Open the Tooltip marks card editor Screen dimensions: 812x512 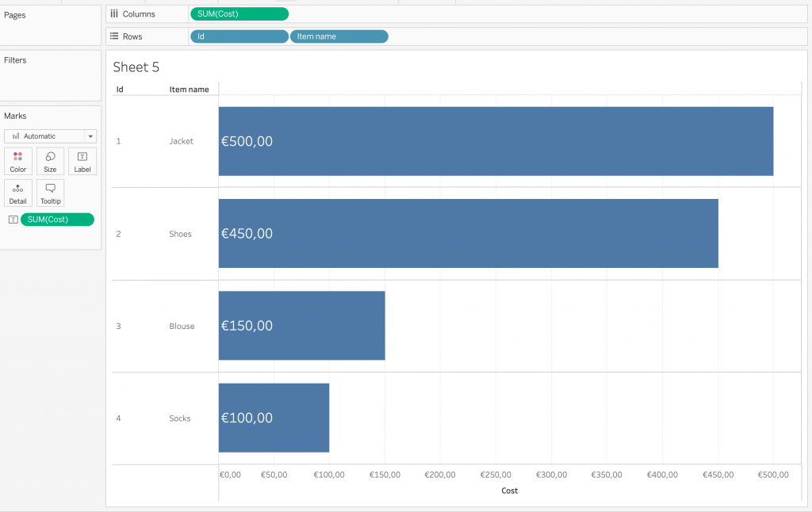tap(50, 193)
